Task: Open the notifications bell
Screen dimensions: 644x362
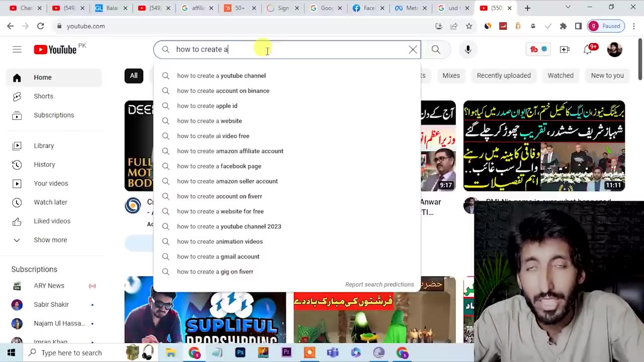Action: (x=588, y=49)
